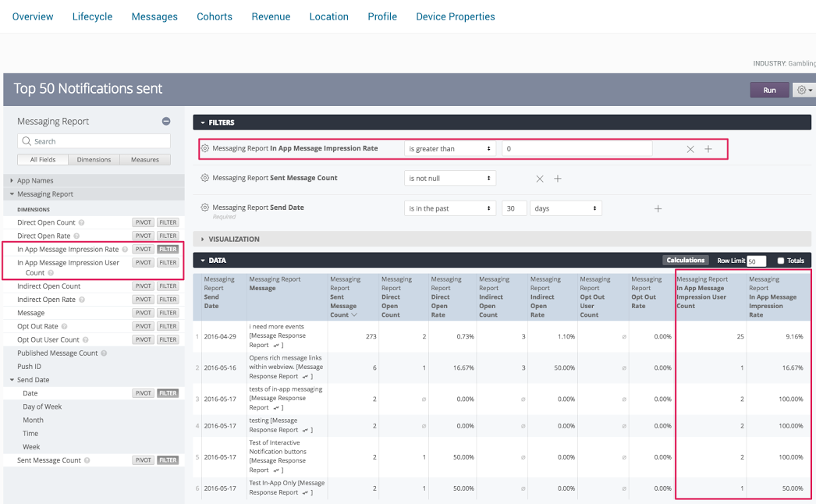Collapse Messaging Report panel with minus icon
Viewport: 816px width, 504px height.
pos(165,121)
